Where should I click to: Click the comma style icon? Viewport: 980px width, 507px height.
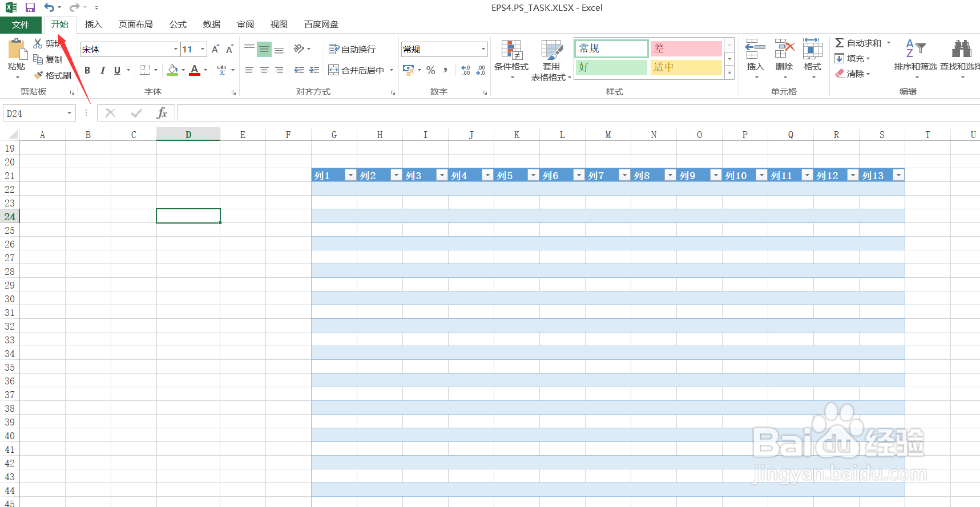click(445, 70)
